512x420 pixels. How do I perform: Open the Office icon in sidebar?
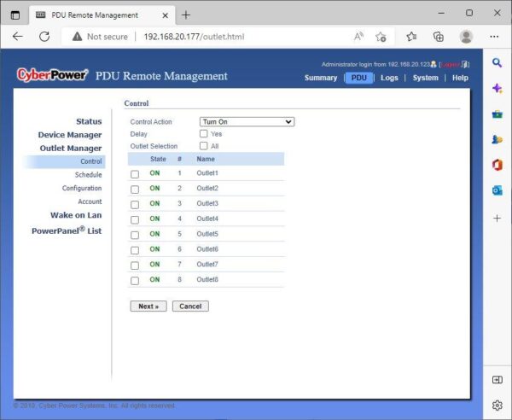(x=497, y=165)
